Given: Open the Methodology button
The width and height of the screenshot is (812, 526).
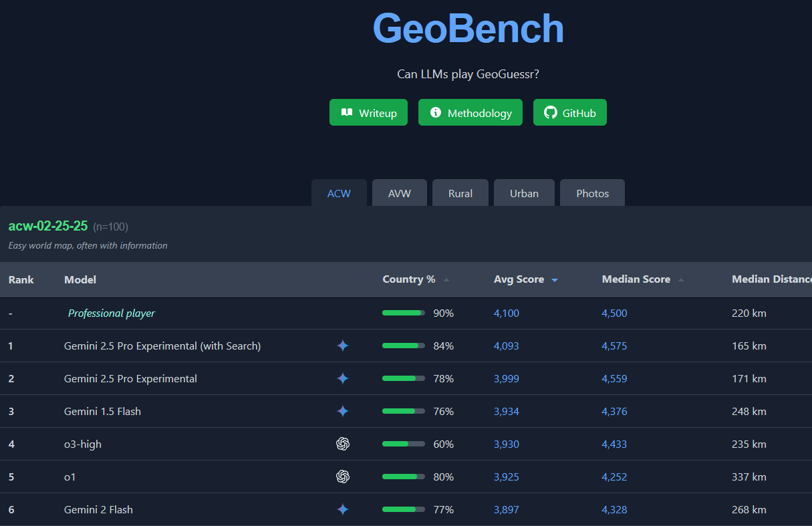Looking at the screenshot, I should 470,112.
